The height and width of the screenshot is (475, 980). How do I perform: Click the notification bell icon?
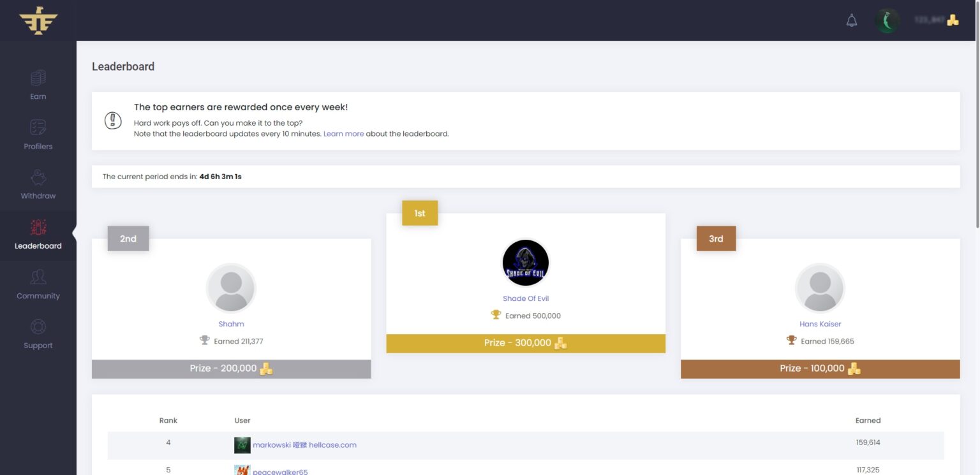852,20
